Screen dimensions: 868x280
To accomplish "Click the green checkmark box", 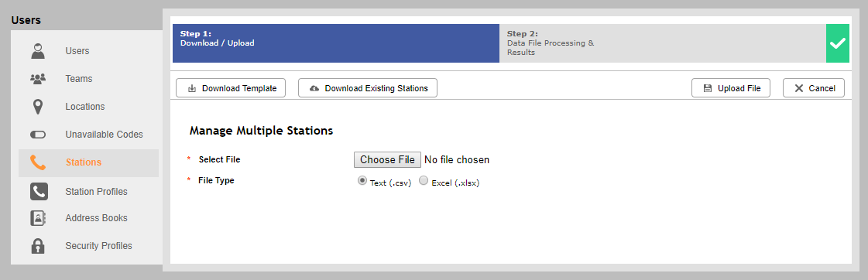I will pyautogui.click(x=838, y=43).
